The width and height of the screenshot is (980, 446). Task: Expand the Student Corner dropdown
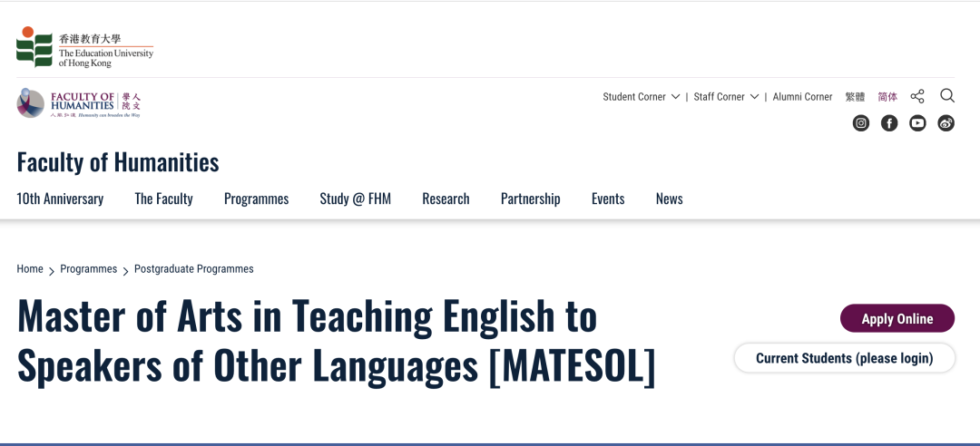641,97
